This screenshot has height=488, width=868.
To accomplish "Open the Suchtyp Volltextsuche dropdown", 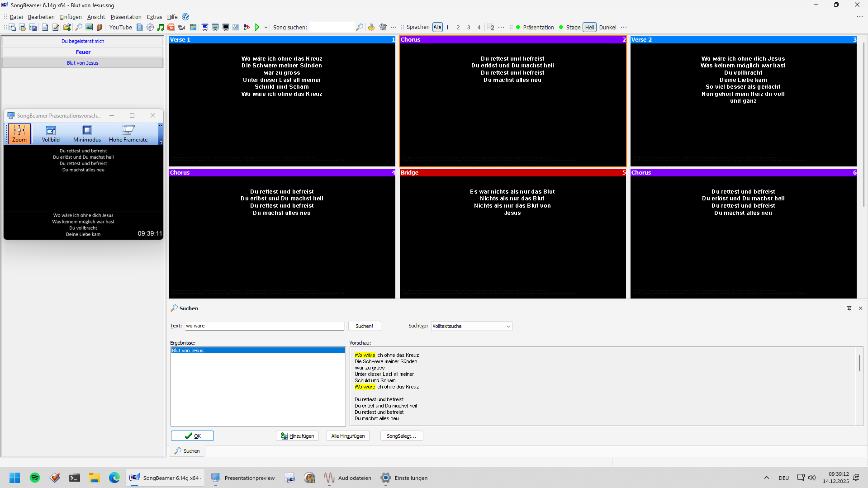I will pos(471,326).
